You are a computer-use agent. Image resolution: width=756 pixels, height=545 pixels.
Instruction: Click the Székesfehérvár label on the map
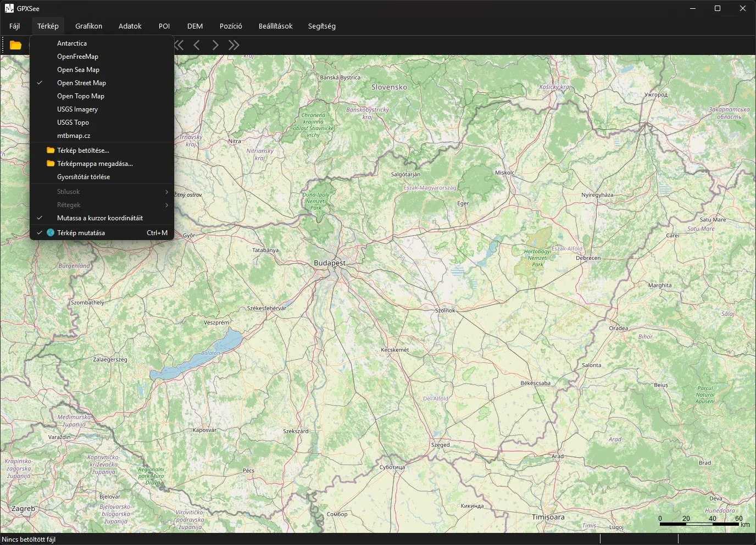pos(266,308)
